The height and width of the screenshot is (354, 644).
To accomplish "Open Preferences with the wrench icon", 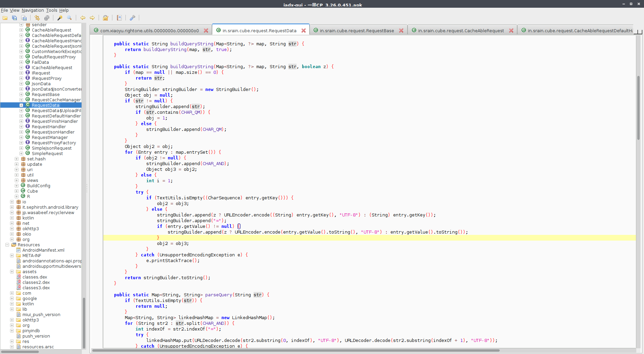I will click(x=132, y=18).
